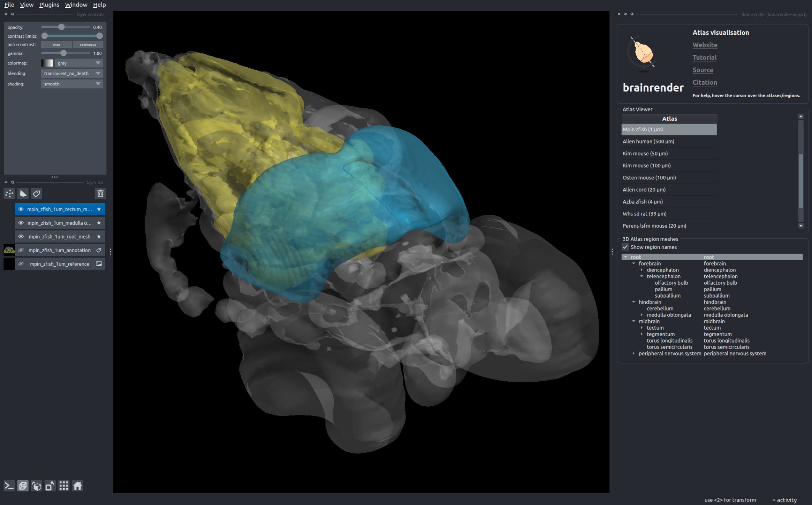Click the auto-contrast once button
This screenshot has height=505, width=812.
click(x=56, y=45)
